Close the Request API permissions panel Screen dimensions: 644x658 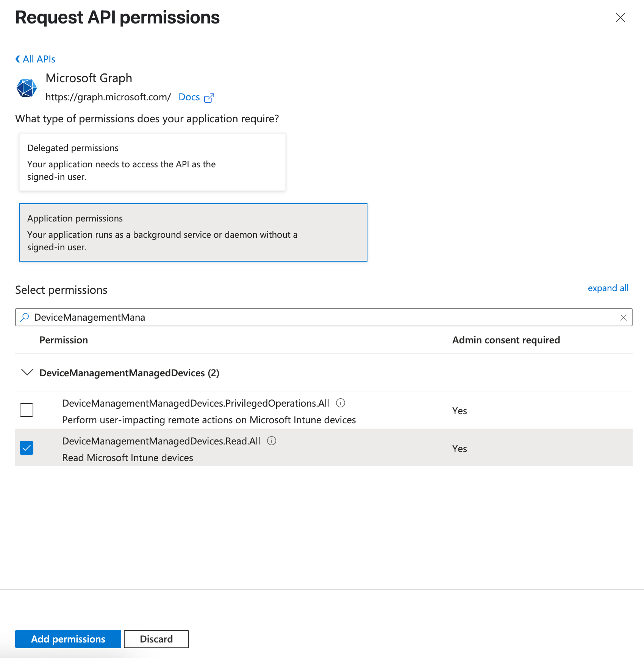[x=620, y=18]
